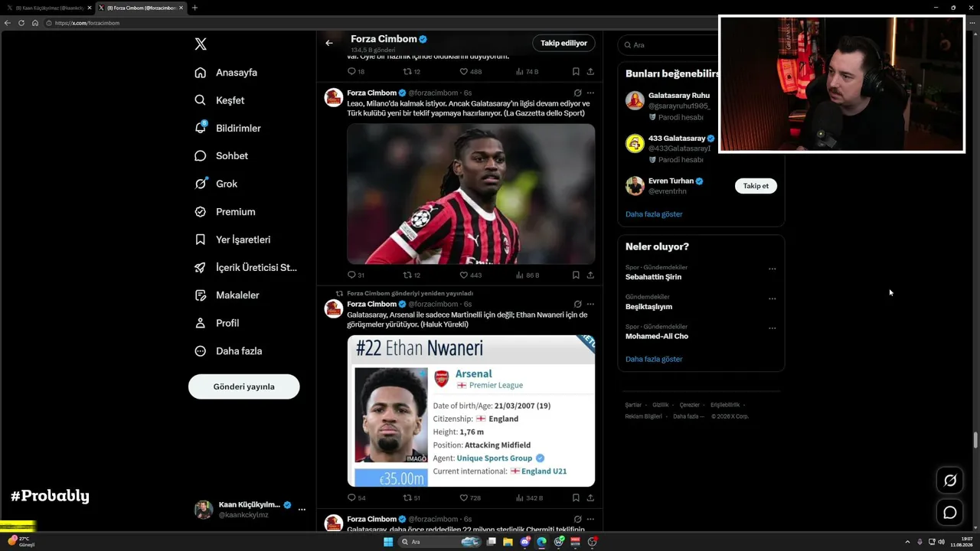
Task: Switch to the Kaan Küçükyılmaz browser tab
Action: (x=47, y=8)
